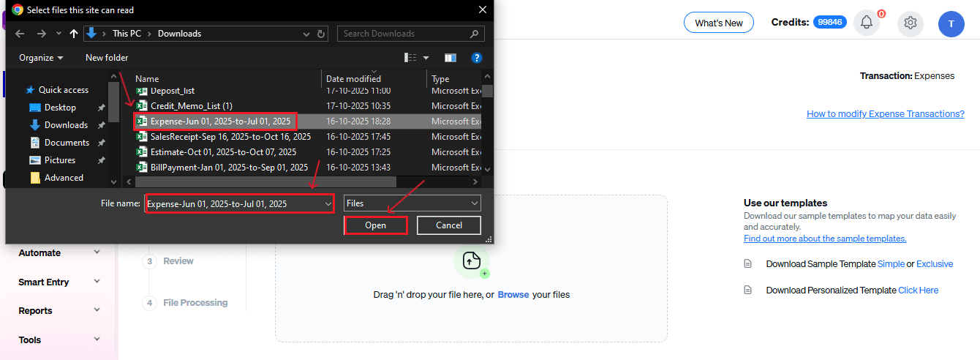
Task: Open recent locations dropdown arrow
Action: [x=58, y=34]
